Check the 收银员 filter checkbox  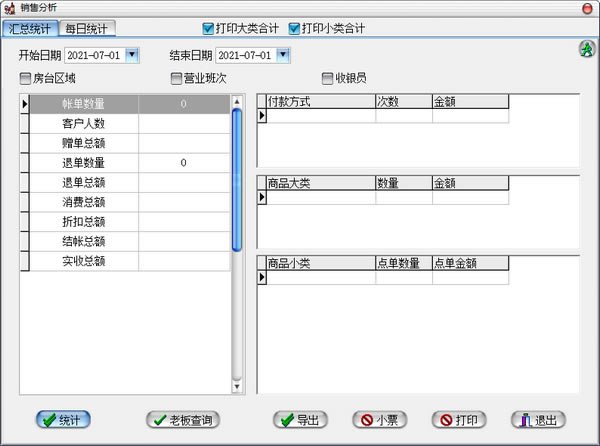[x=327, y=78]
